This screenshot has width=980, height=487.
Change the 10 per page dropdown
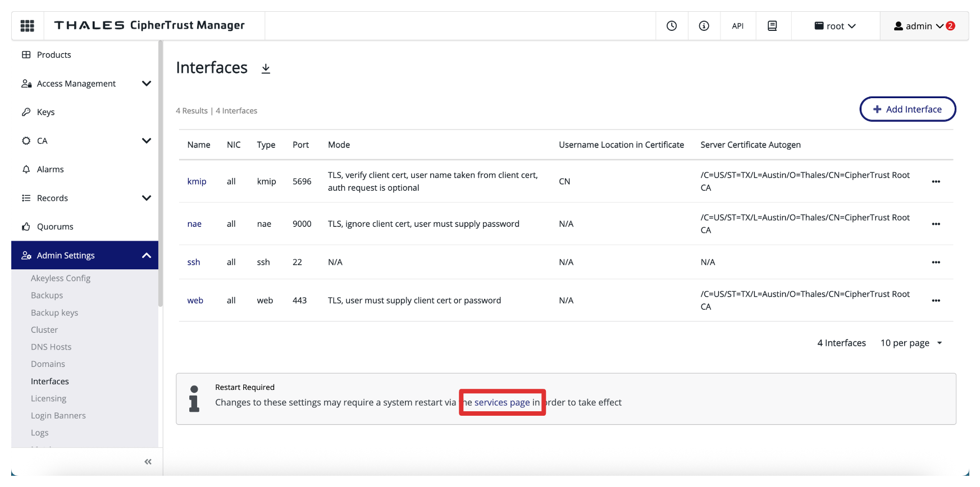click(911, 343)
